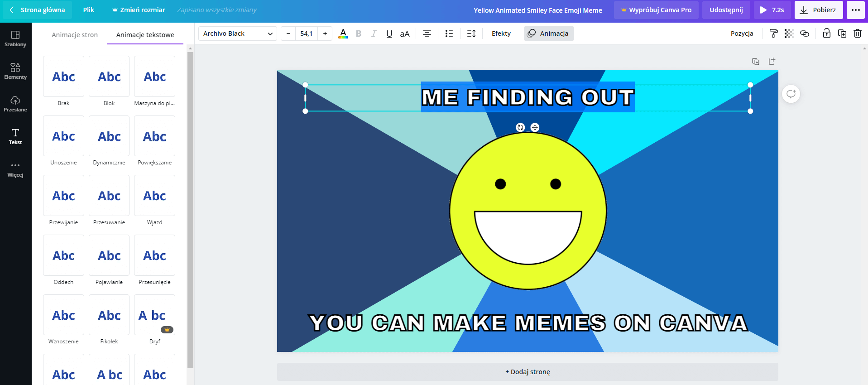Change text alignment

pyautogui.click(x=427, y=34)
